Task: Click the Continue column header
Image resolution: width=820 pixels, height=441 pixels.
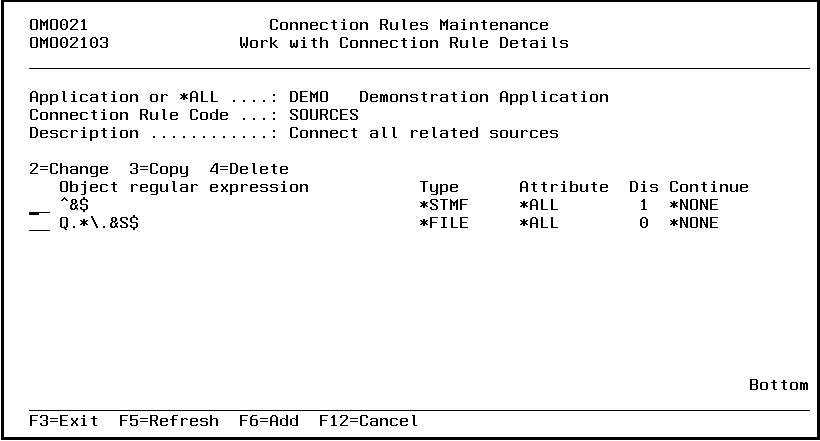Action: click(x=708, y=187)
